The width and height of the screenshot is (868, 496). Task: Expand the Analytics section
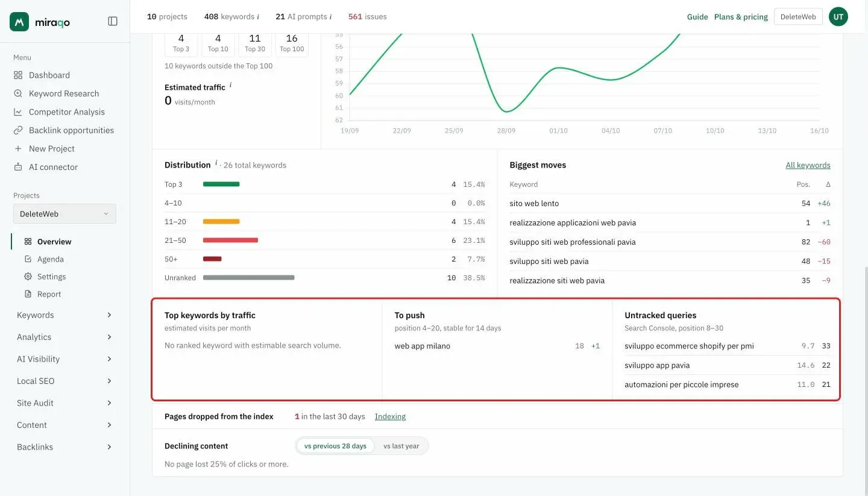coord(64,337)
